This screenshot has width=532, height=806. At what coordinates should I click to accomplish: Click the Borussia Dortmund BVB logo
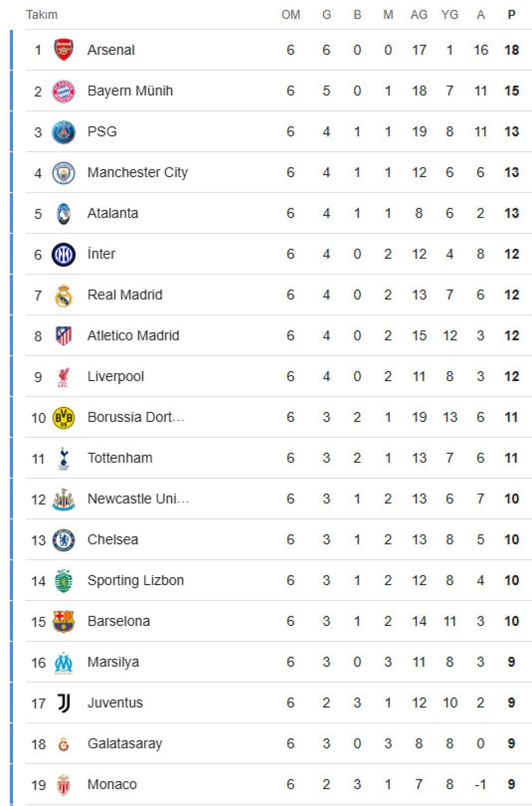point(63,417)
